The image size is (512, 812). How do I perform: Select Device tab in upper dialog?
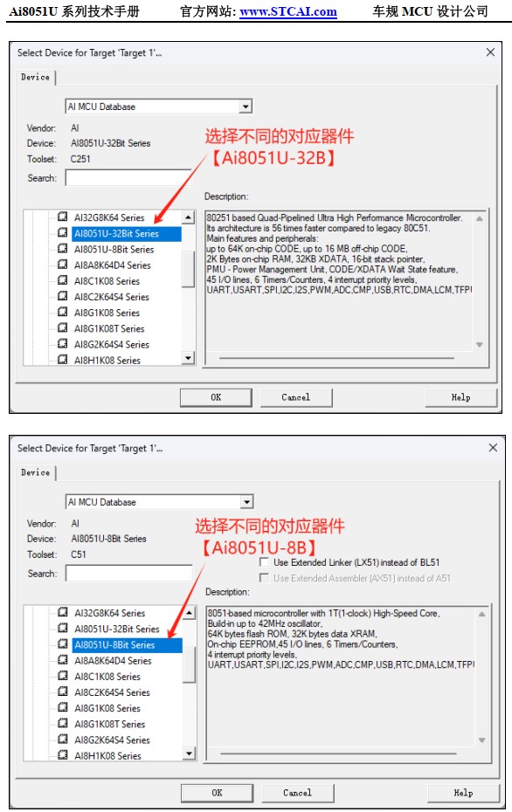click(x=35, y=77)
